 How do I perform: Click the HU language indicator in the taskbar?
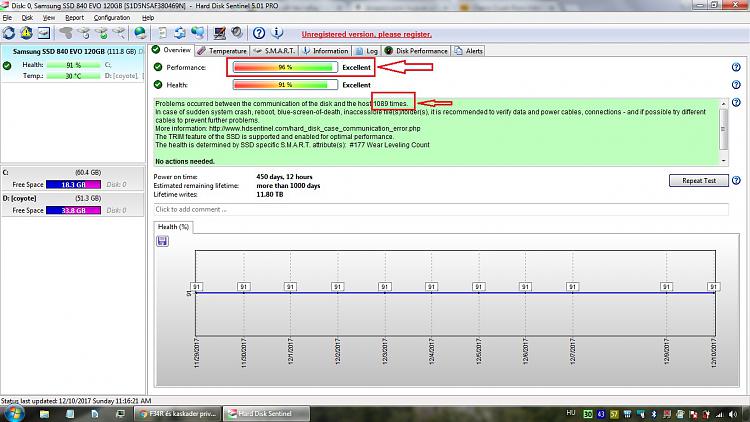tap(571, 413)
